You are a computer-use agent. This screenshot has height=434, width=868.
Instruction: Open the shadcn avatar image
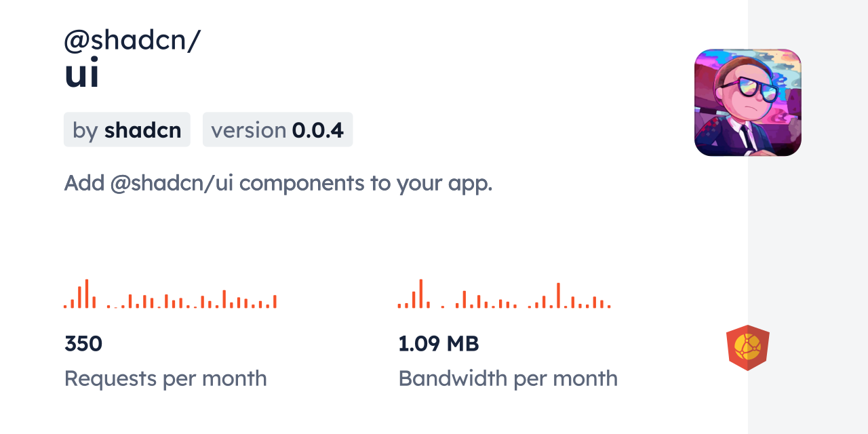[747, 102]
